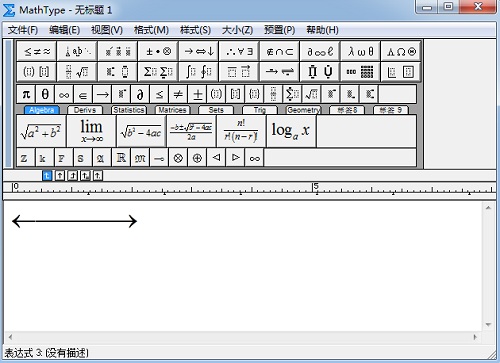Insert the plus-minus symbol
The height and width of the screenshot is (363, 500).
(197, 94)
